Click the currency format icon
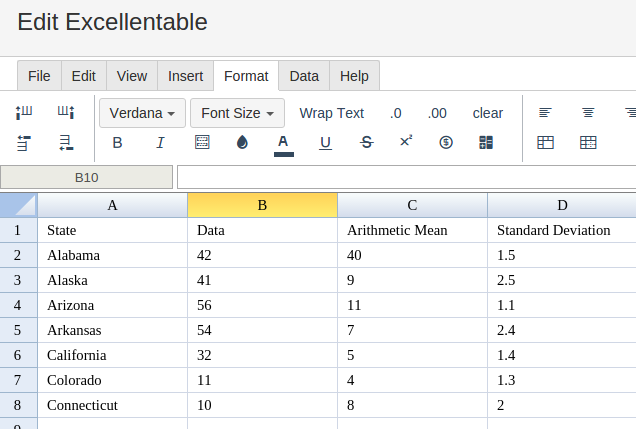This screenshot has width=636, height=429. point(446,143)
